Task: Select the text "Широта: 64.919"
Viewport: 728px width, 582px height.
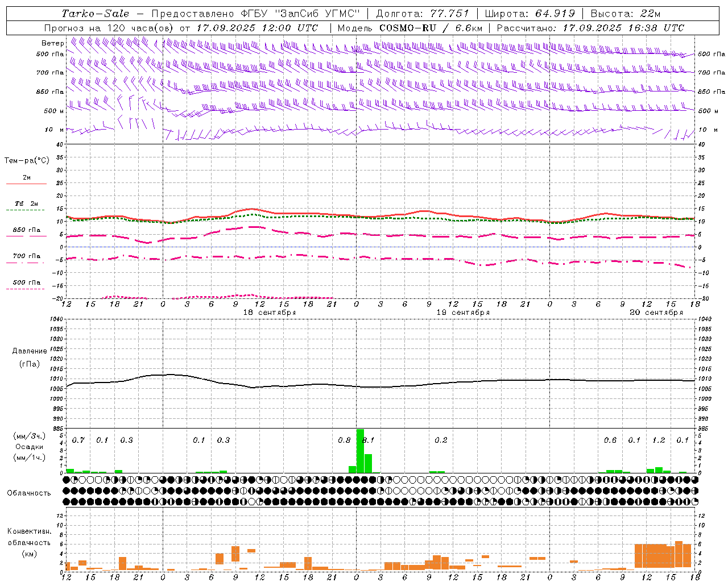Action: [529, 14]
